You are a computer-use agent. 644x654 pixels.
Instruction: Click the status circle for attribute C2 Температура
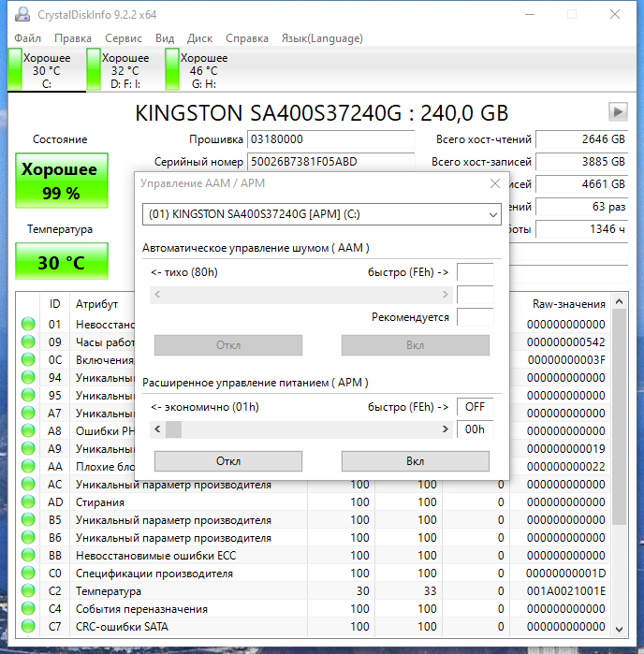pyautogui.click(x=28, y=591)
